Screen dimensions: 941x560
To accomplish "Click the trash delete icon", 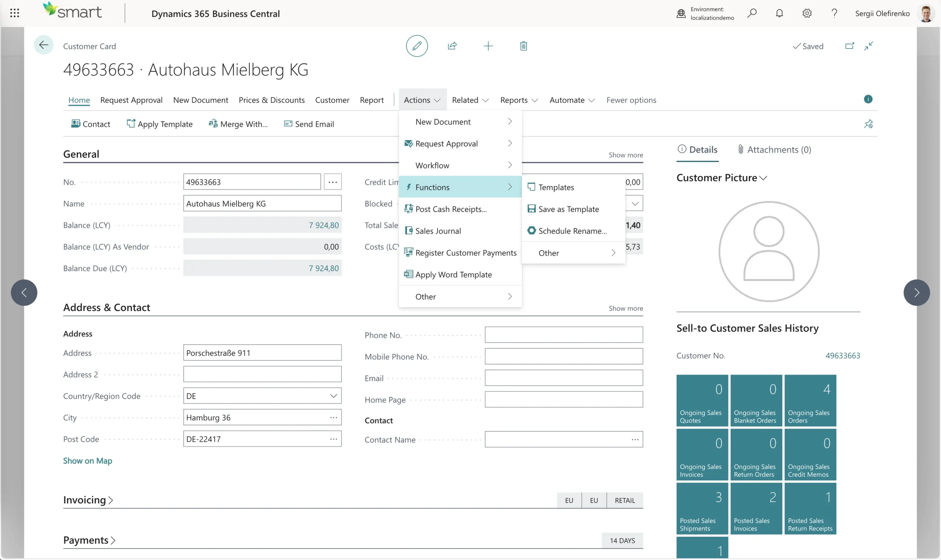I will (523, 46).
